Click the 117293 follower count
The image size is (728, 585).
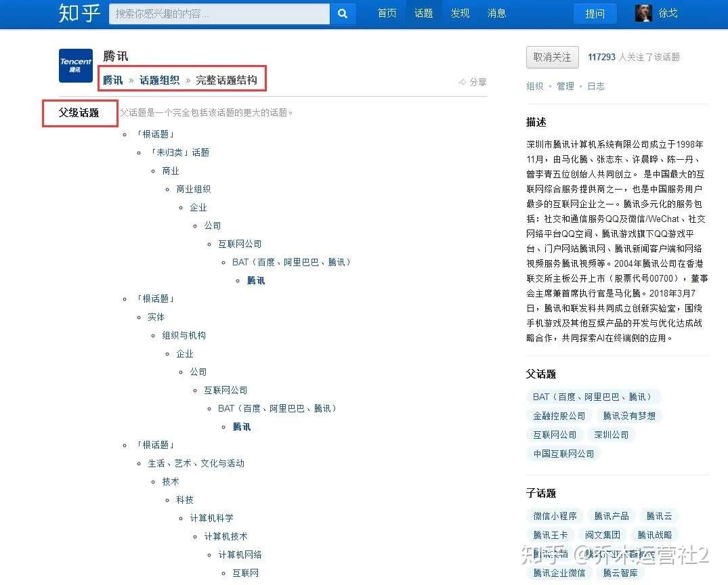coord(602,57)
